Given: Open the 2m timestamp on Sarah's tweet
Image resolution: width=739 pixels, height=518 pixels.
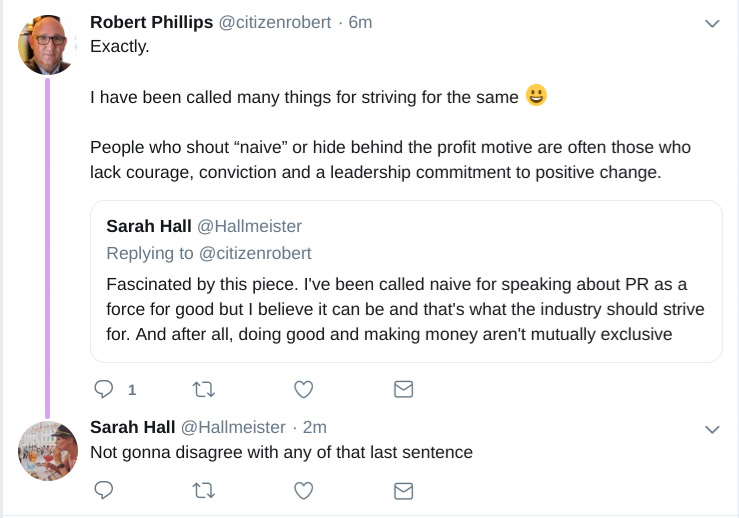Looking at the screenshot, I should [315, 427].
